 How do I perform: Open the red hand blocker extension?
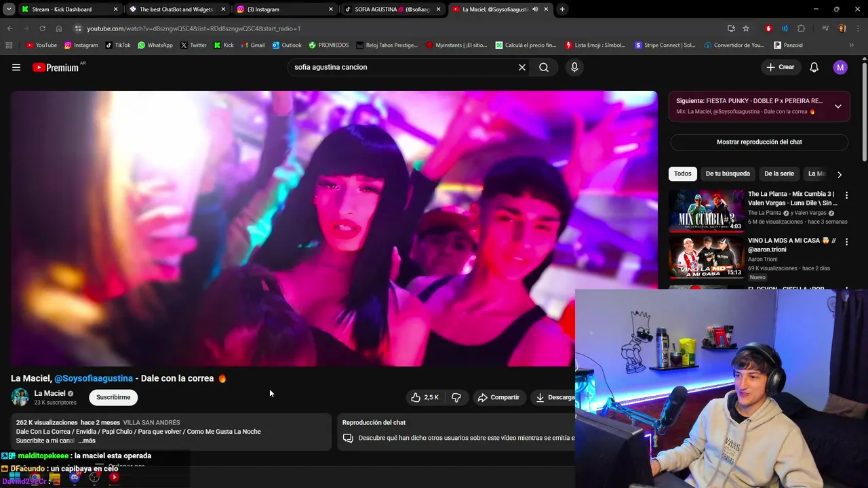pos(768,28)
